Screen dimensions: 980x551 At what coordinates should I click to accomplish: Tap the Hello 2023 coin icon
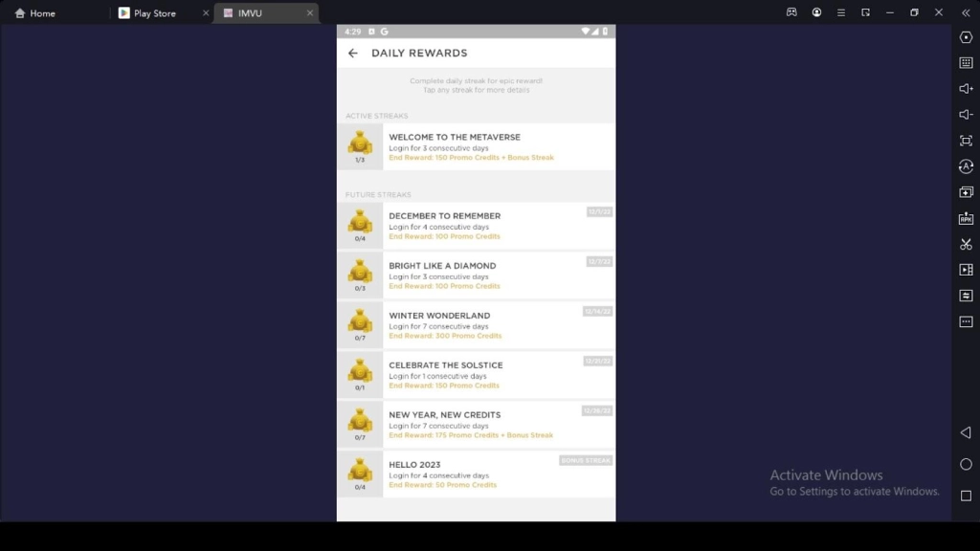click(360, 469)
